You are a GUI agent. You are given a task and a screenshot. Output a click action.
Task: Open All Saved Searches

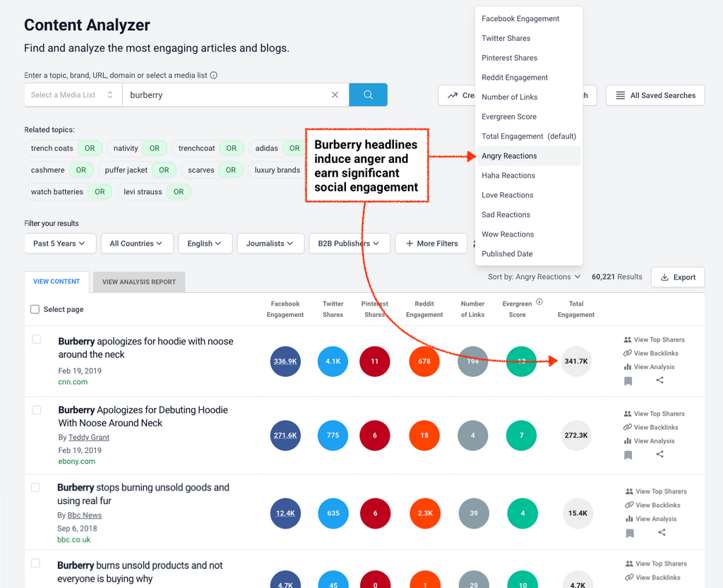[x=655, y=95]
